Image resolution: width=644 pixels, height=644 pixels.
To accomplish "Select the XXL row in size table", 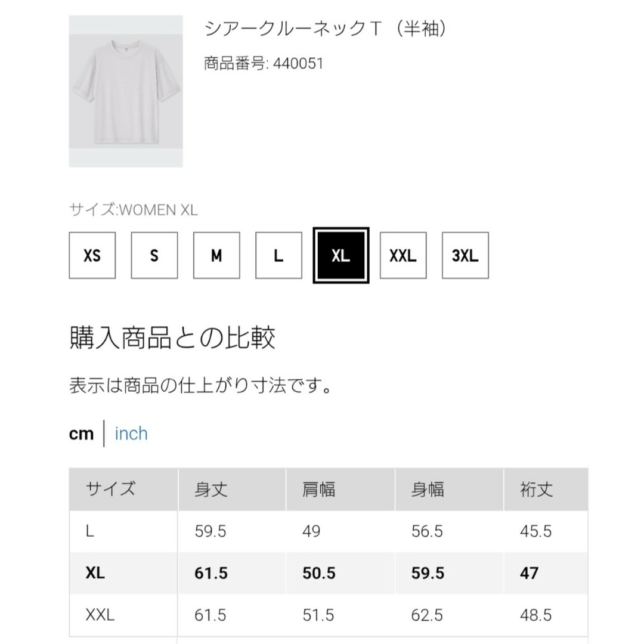I will click(329, 615).
